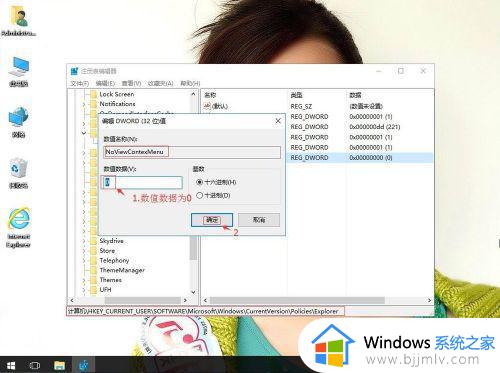
Task: Open the This PC desktop icon
Action: click(19, 71)
